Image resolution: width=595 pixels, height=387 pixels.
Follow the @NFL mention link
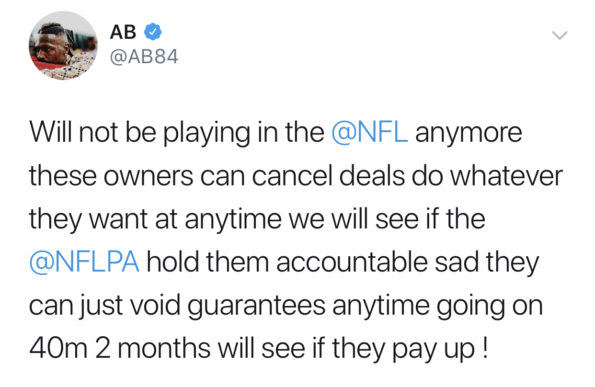tap(370, 132)
